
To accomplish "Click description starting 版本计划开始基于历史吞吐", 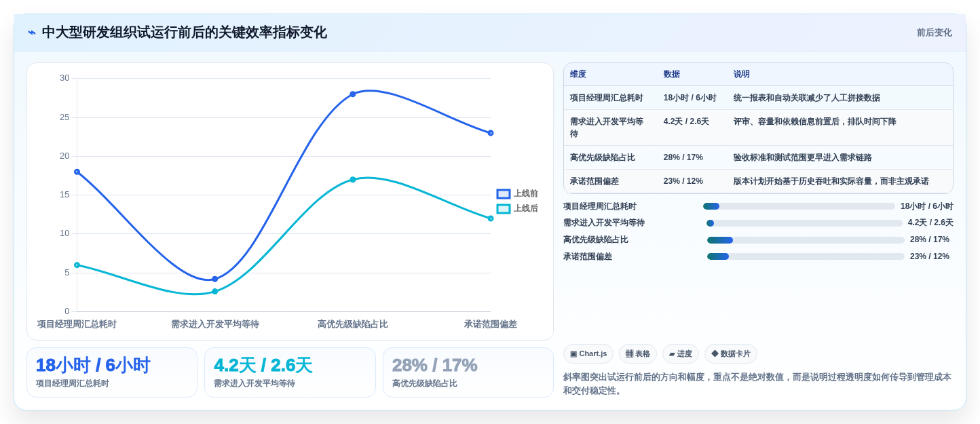I will tap(831, 181).
